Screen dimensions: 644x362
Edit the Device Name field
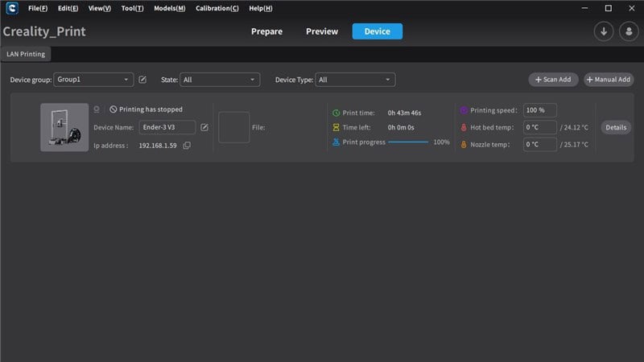[167, 127]
